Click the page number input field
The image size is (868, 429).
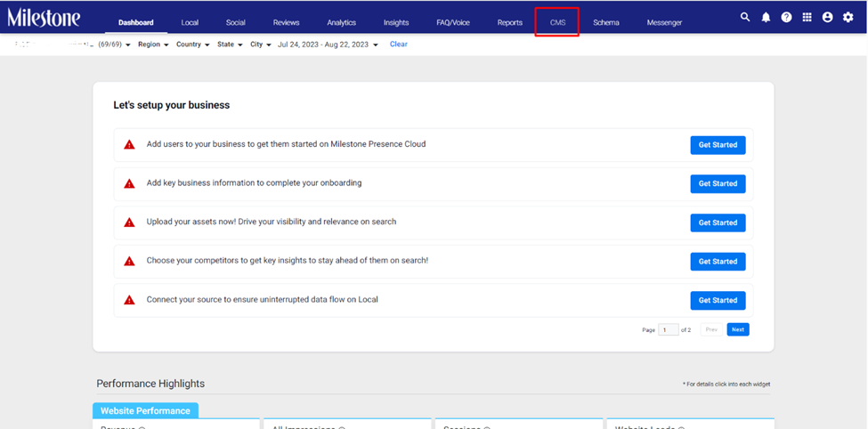click(x=669, y=330)
